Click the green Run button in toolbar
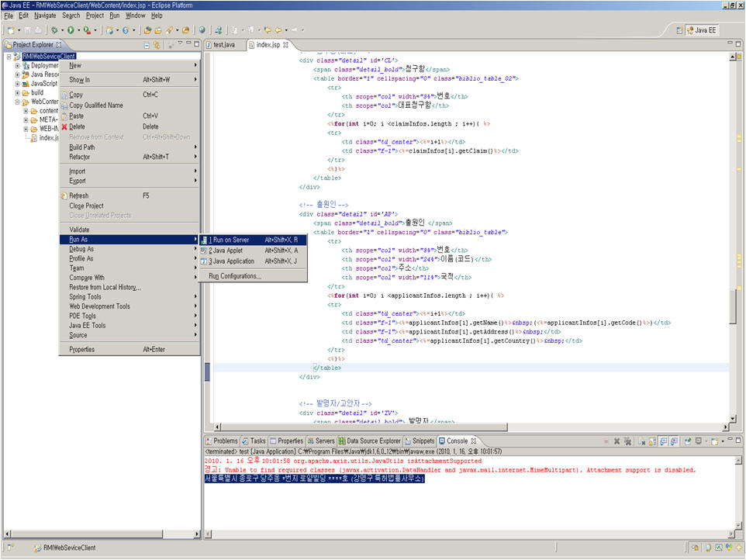This screenshot has width=746, height=560. (x=70, y=30)
